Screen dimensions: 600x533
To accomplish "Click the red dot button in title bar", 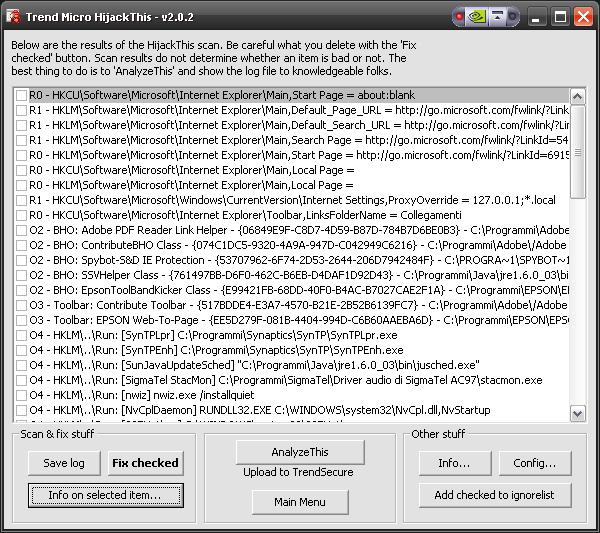I will pos(459,17).
